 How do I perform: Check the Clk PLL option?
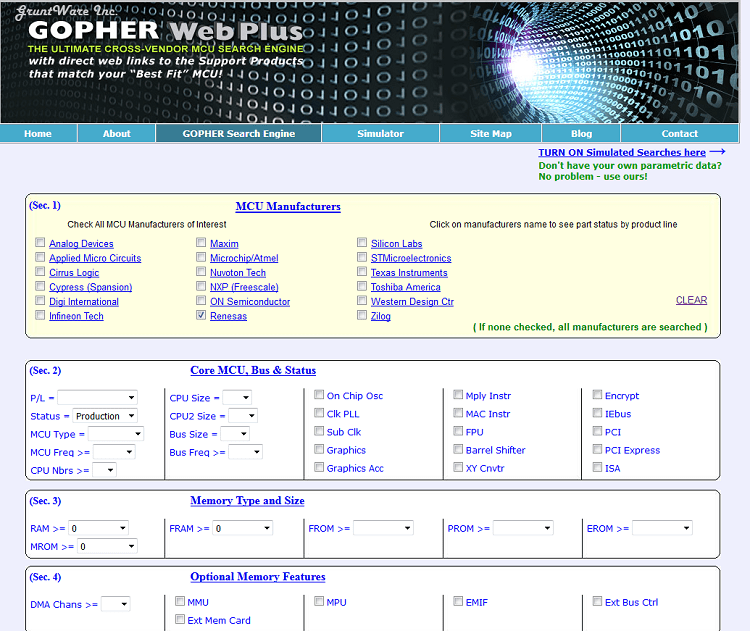319,413
